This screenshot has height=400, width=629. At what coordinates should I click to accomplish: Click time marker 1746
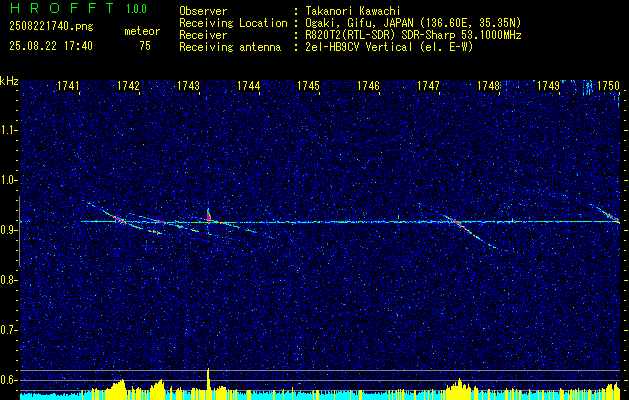[x=368, y=85]
